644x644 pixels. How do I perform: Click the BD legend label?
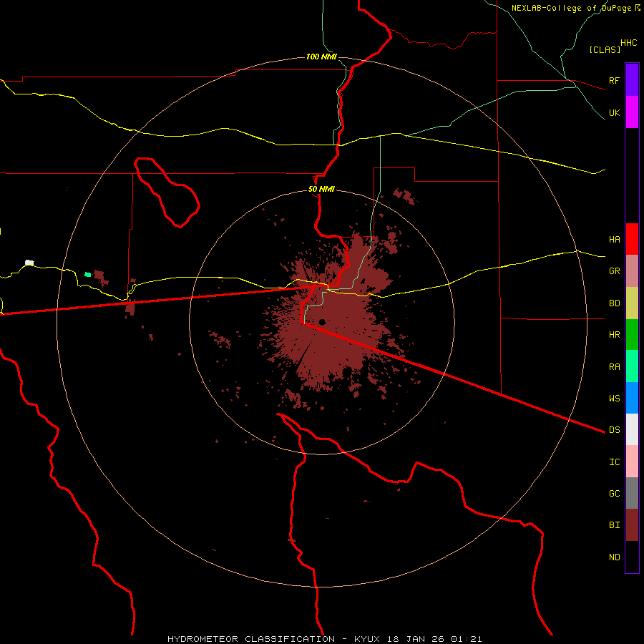pos(615,303)
